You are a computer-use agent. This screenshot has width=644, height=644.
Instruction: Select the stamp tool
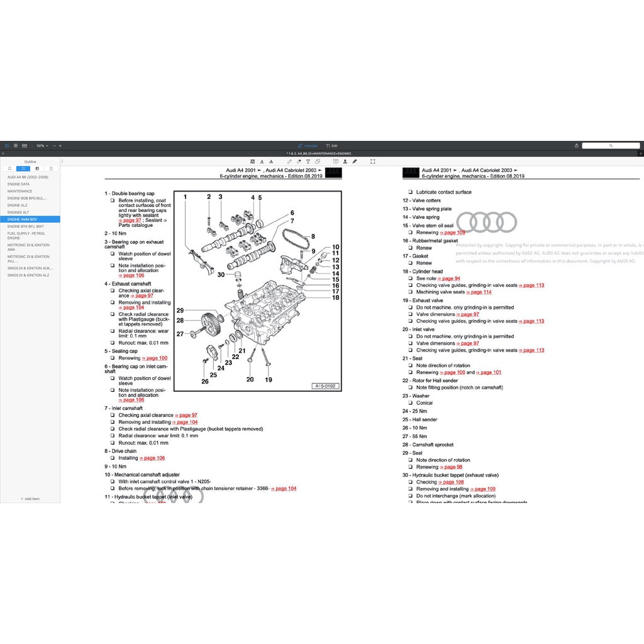click(x=345, y=162)
